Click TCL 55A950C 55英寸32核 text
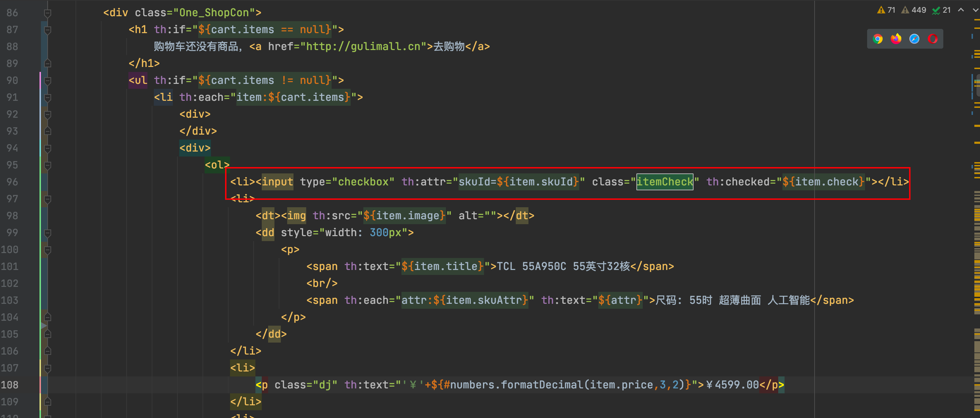Viewport: 980px width, 418px height. (563, 266)
